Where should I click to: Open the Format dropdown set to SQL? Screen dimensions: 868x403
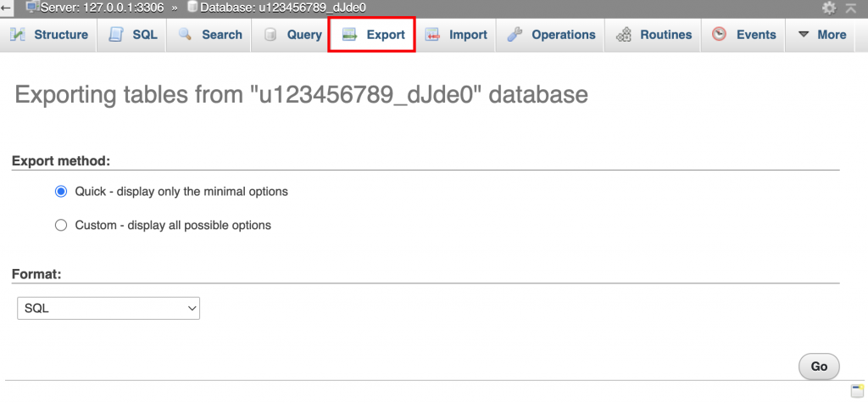click(x=108, y=309)
